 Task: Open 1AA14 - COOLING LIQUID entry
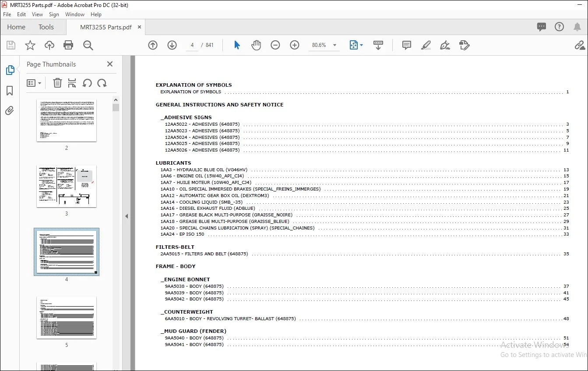(365, 202)
